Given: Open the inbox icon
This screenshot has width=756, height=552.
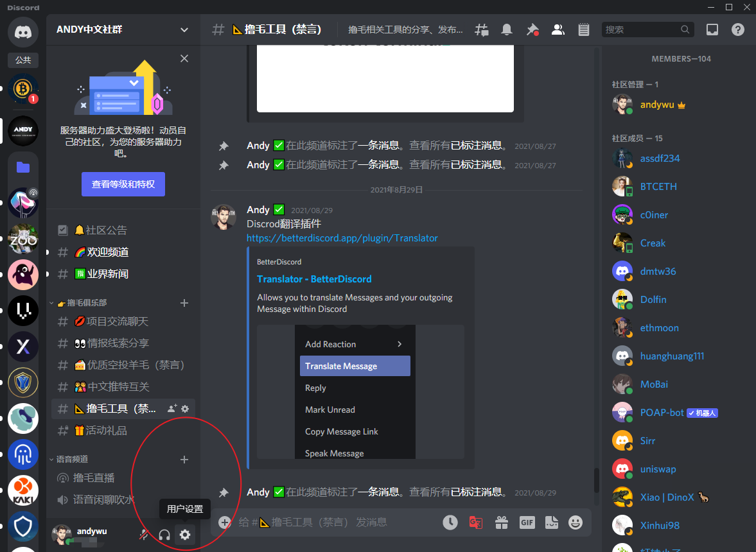Looking at the screenshot, I should (712, 30).
